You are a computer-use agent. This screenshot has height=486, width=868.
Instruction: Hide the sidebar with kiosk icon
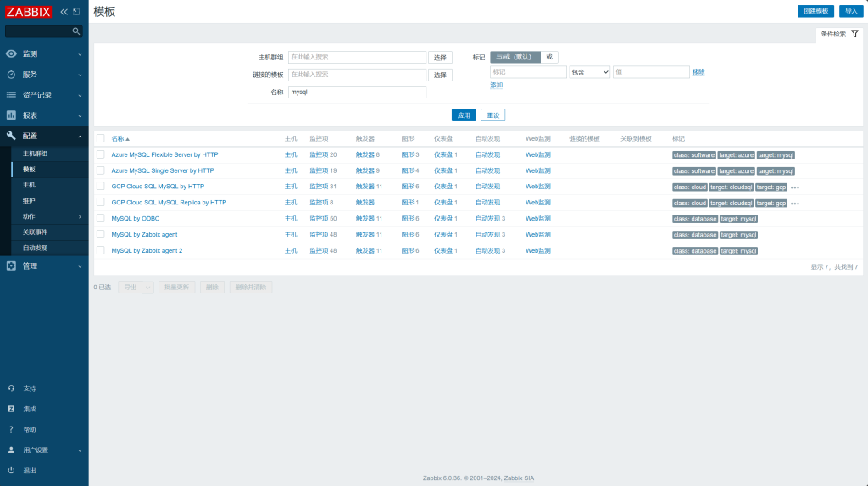[76, 12]
